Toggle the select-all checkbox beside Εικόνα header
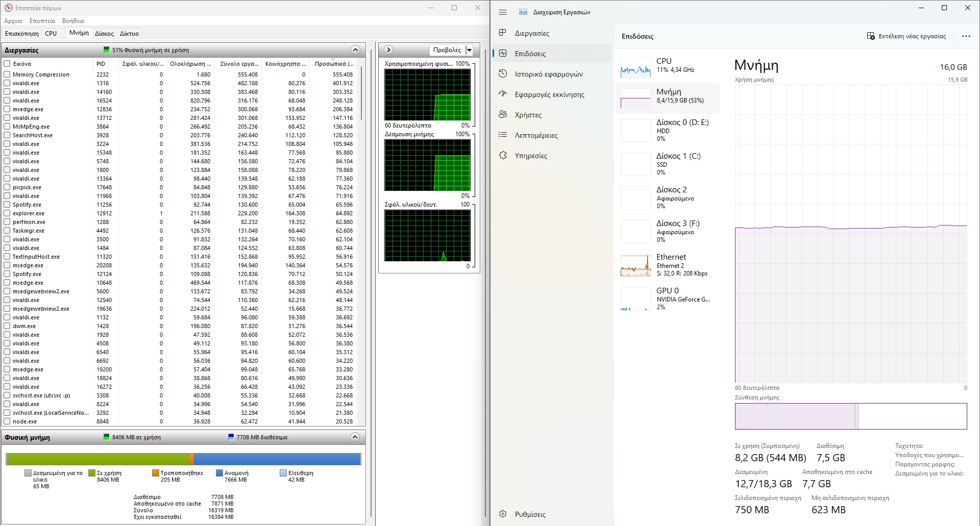980x526 pixels. (7, 64)
